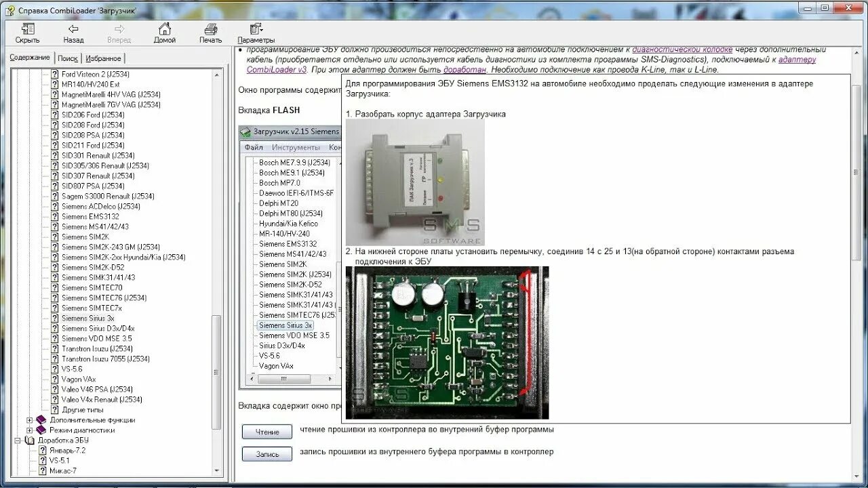868x488 pixels.
Task: Select SID208 PSA (J2534) in contents tree
Action: click(x=93, y=135)
